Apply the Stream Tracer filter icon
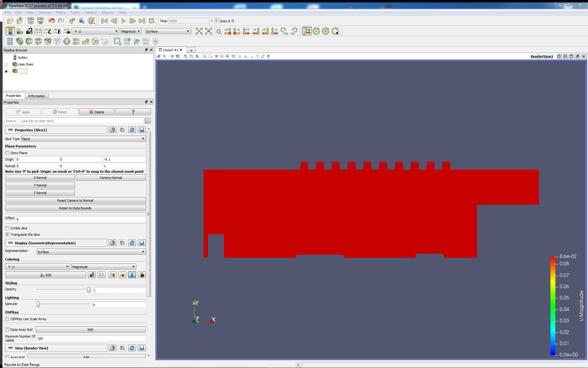 point(76,41)
